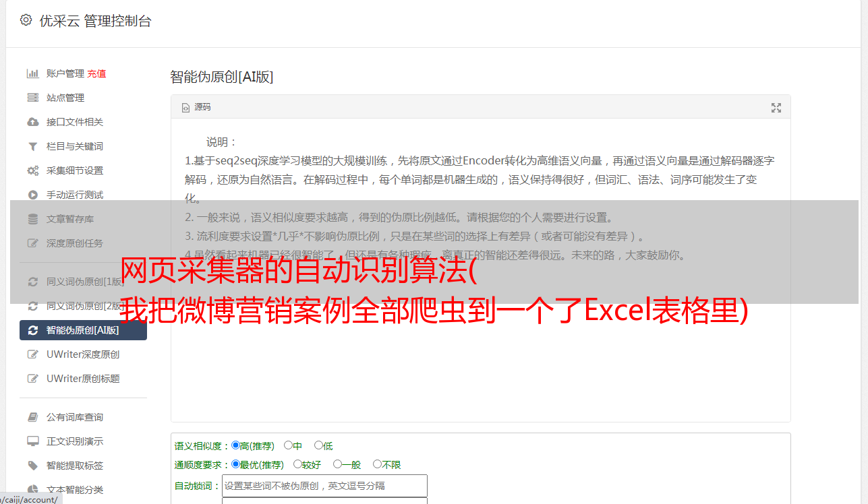Open UWriter深度原创 menu item
The width and height of the screenshot is (868, 504).
click(x=83, y=354)
